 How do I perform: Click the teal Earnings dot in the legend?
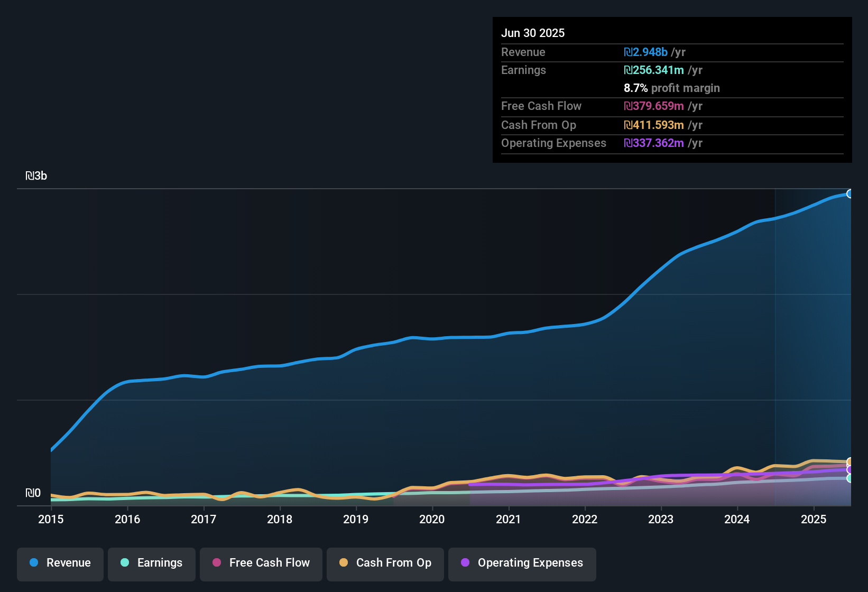coord(125,563)
